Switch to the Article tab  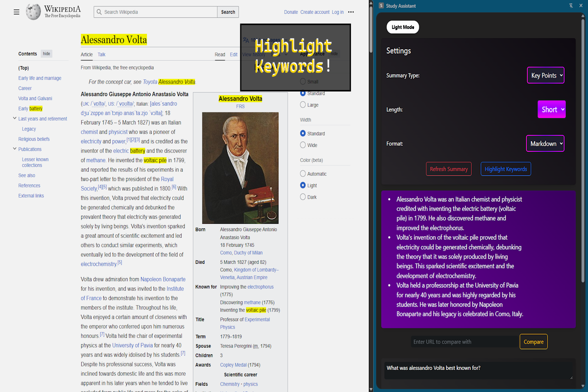pos(87,54)
